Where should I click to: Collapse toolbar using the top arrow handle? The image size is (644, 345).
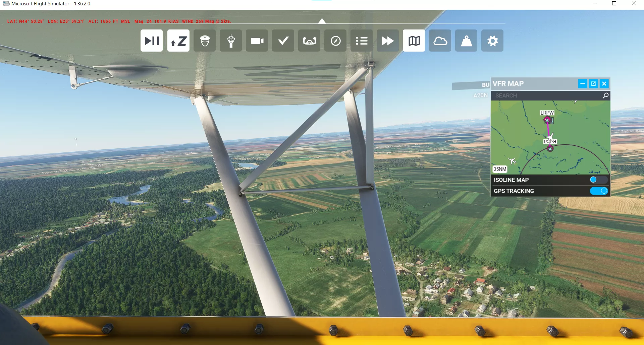[x=322, y=21]
